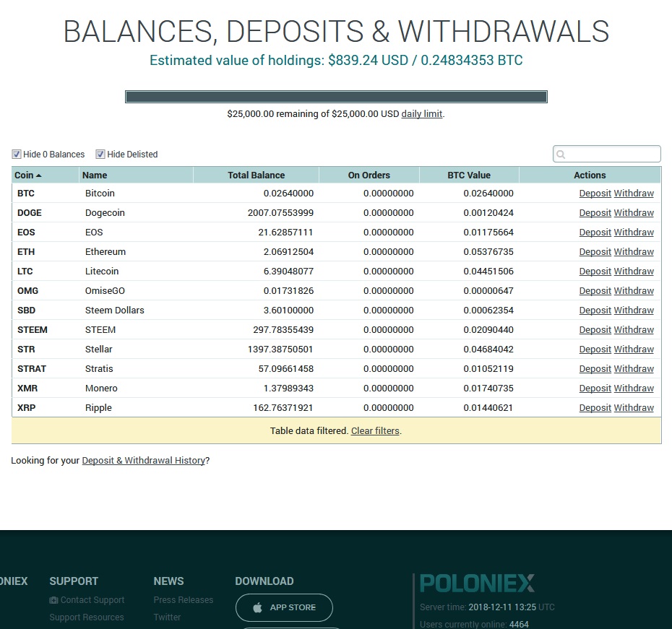Click the withdrawal limit progress bar

click(x=336, y=97)
